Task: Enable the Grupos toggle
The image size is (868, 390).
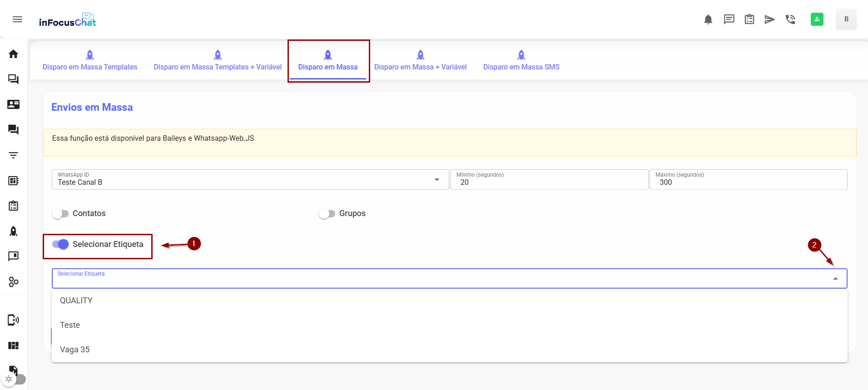Action: pos(327,214)
